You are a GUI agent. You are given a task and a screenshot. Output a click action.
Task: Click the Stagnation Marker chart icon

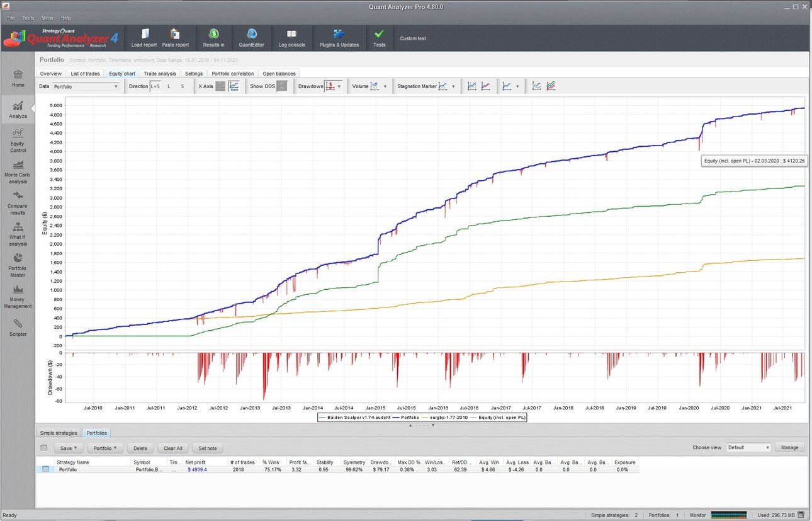point(443,86)
